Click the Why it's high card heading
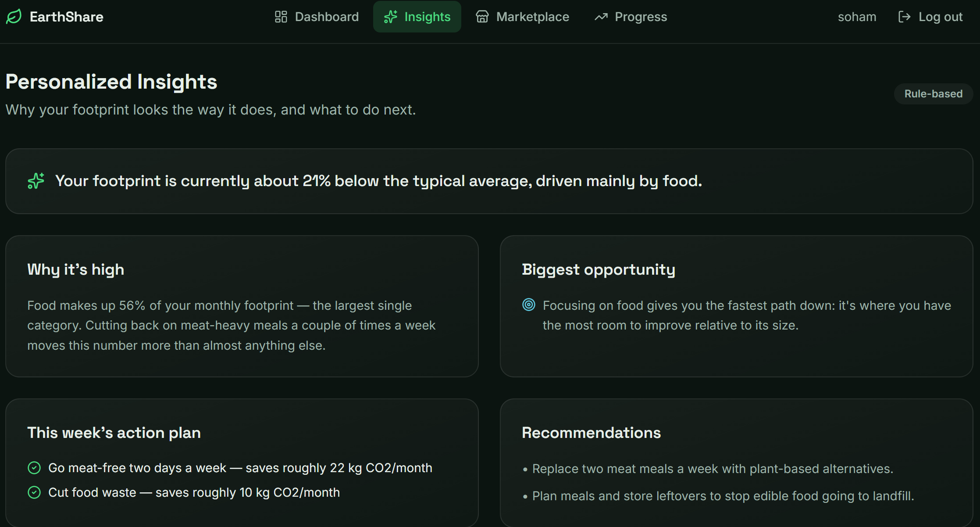This screenshot has height=527, width=980. coord(76,269)
